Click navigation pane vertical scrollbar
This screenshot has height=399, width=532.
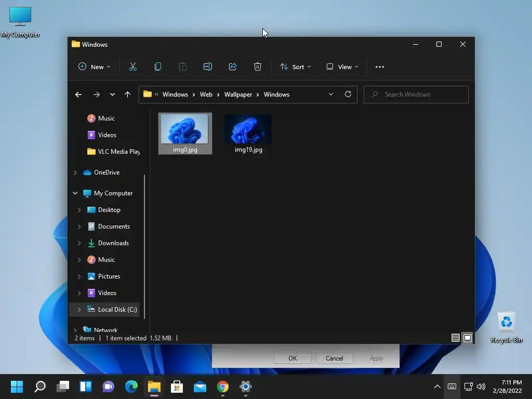144,247
